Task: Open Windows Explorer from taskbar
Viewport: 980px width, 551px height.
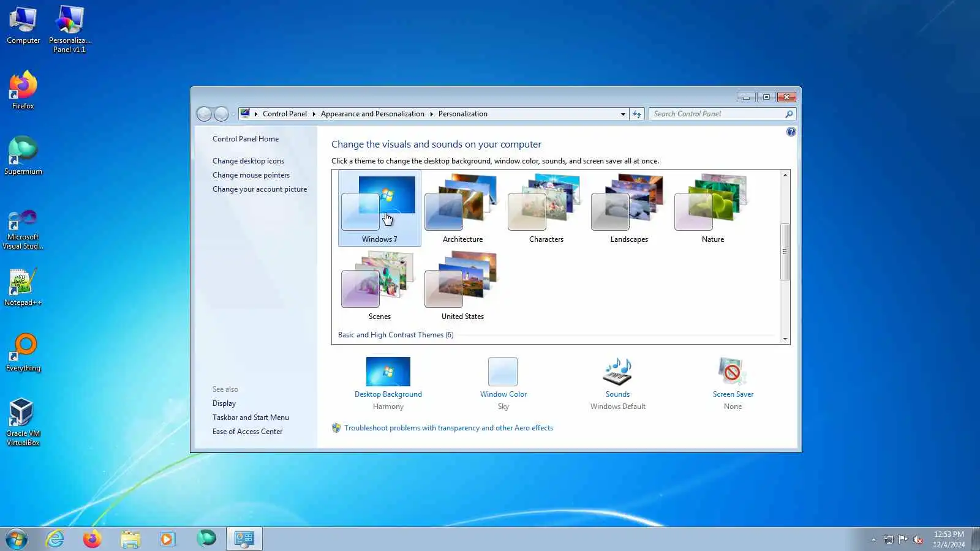Action: [130, 539]
